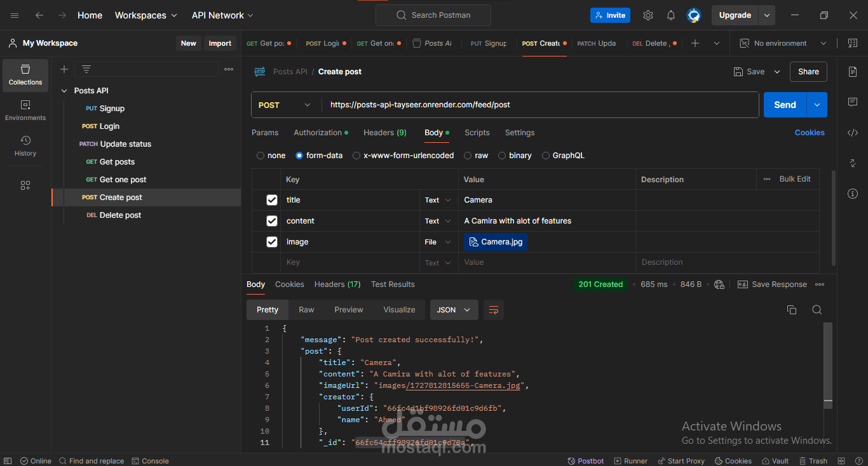Open the notifications bell
868x466 pixels.
point(670,15)
